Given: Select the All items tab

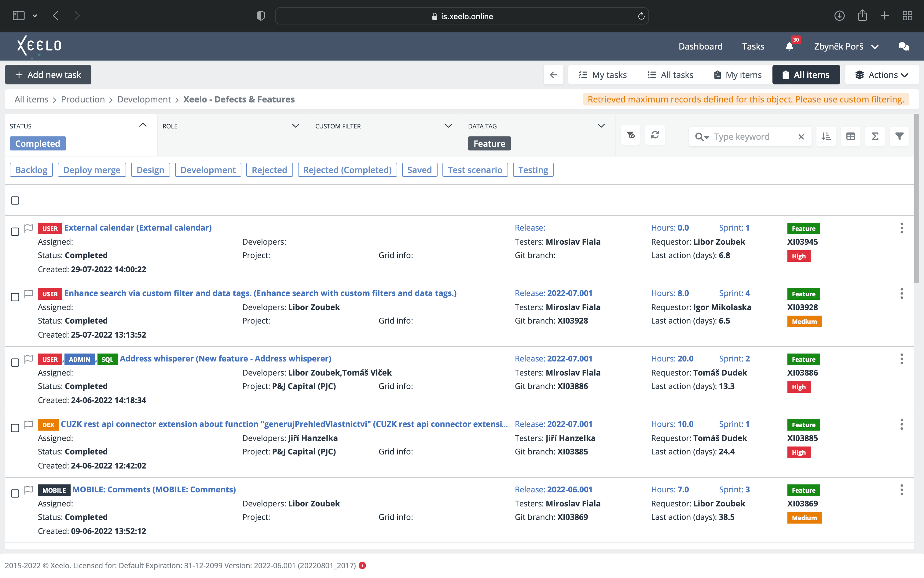Looking at the screenshot, I should click(x=806, y=75).
